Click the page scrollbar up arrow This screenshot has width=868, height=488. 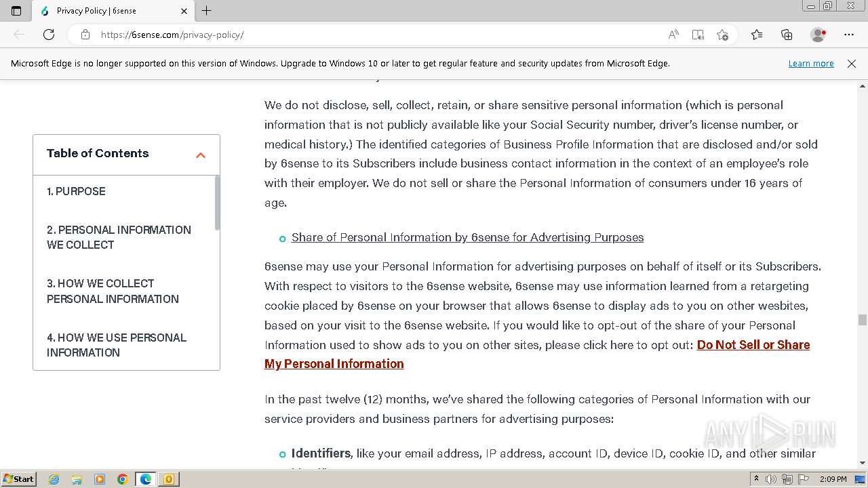pos(863,86)
